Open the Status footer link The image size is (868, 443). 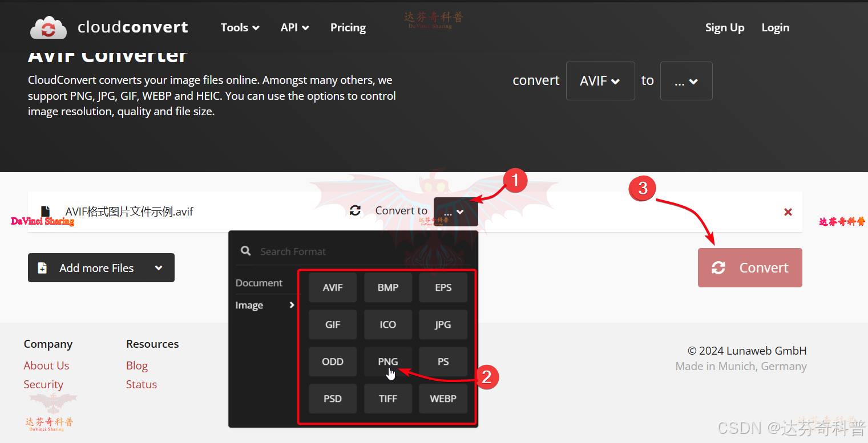[x=142, y=384]
